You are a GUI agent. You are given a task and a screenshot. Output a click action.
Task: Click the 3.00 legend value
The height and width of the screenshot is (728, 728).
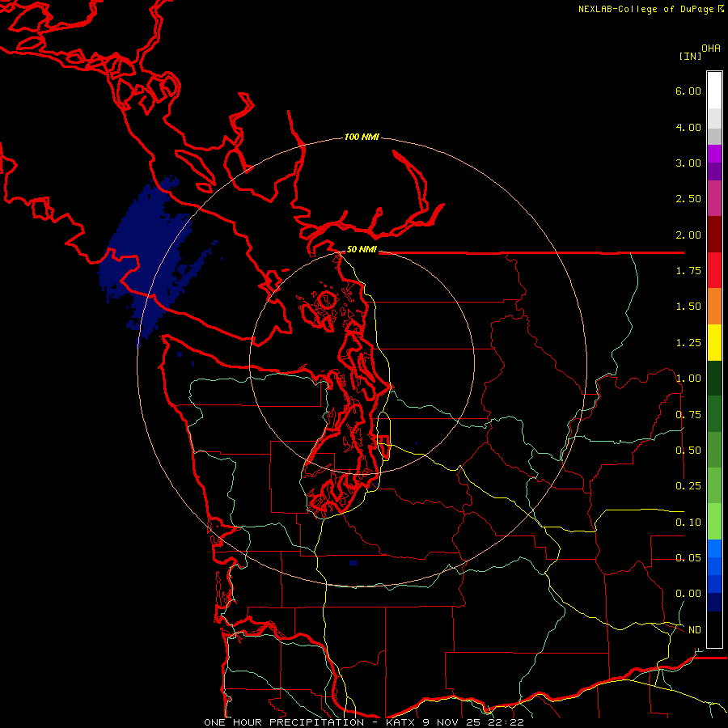(688, 163)
